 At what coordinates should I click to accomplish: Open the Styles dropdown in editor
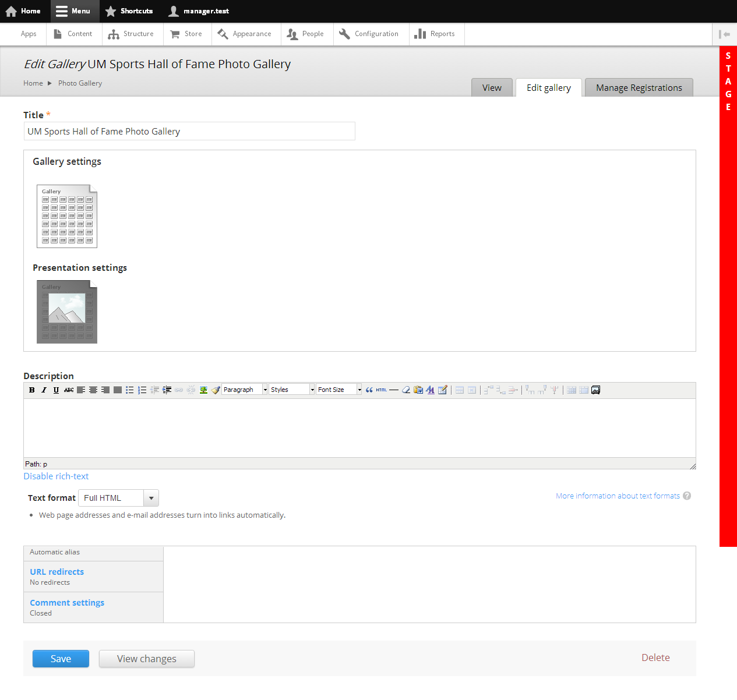point(292,390)
